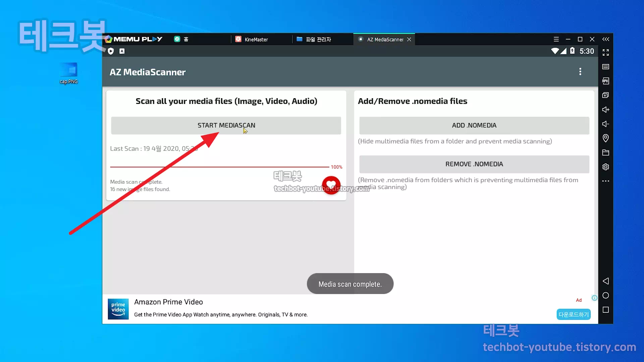The image size is (644, 362).
Task: Open the MEmu hamburger menu
Action: (556, 39)
